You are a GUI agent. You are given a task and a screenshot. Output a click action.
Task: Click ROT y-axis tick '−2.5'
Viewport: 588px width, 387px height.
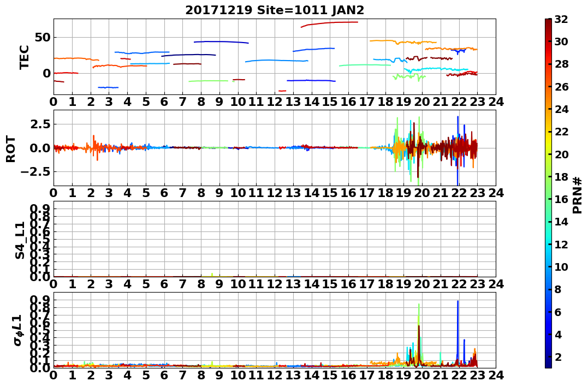[37, 172]
